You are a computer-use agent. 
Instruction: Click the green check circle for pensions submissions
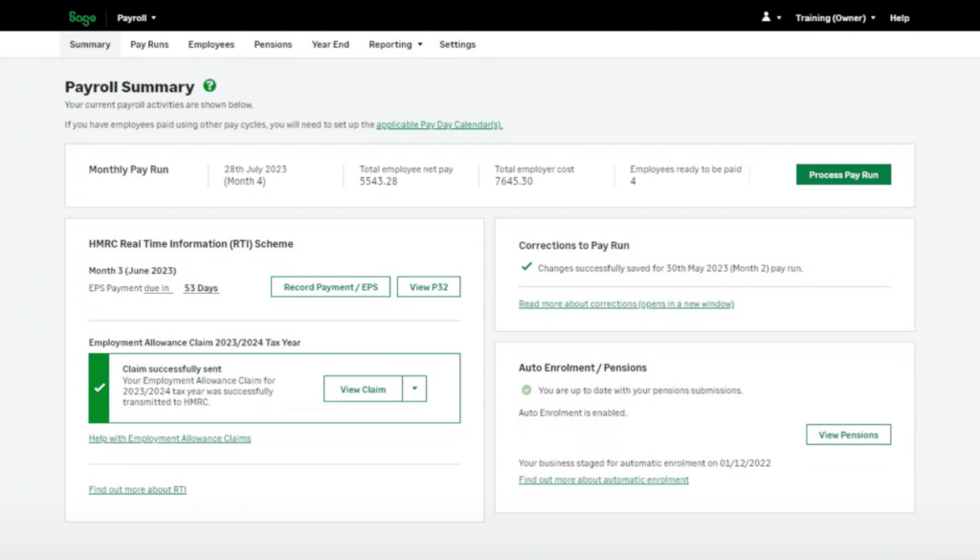pos(527,390)
